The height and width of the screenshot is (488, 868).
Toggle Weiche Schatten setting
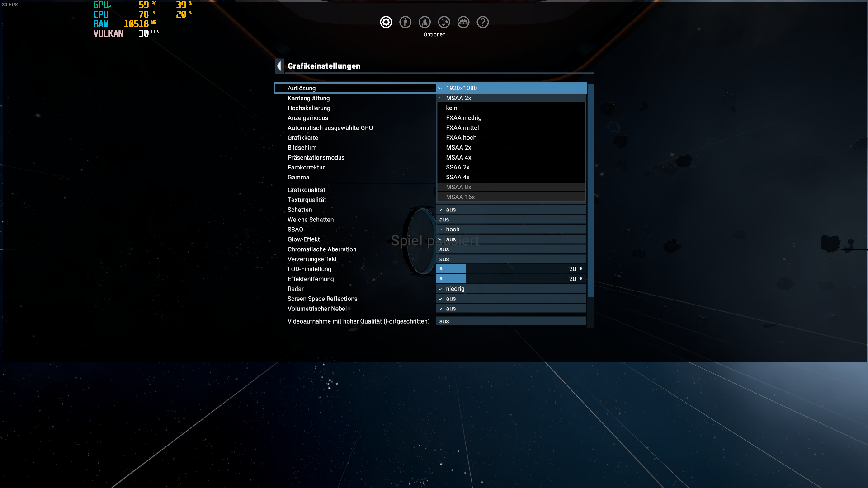(x=511, y=220)
